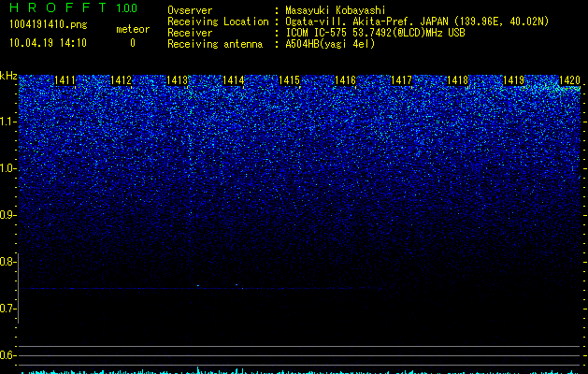Screen dimensions: 588x374
Task: Click the gray vertical range bar near 0.8
Action: tap(19, 288)
